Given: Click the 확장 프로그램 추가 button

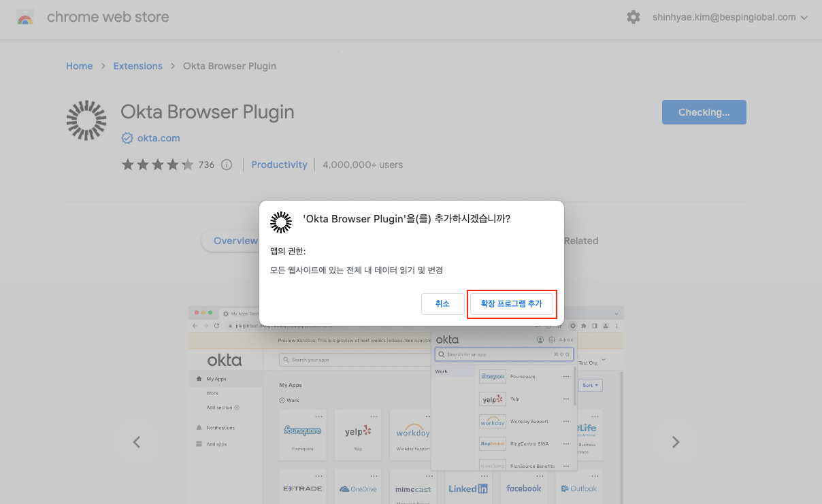Looking at the screenshot, I should click(512, 303).
